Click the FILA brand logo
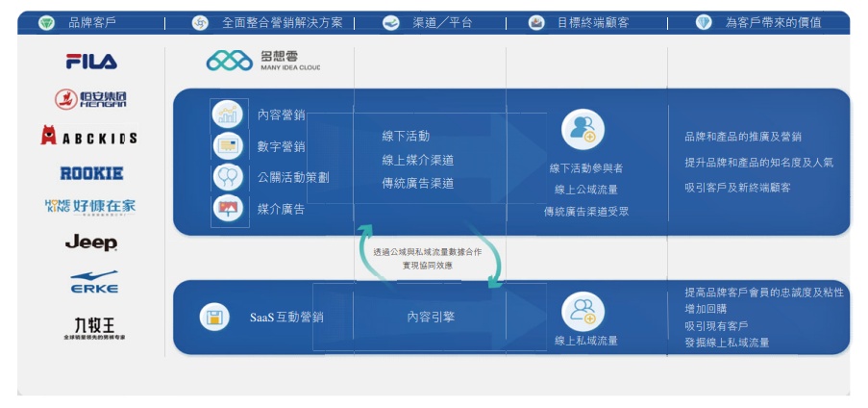868x408 pixels. point(91,61)
